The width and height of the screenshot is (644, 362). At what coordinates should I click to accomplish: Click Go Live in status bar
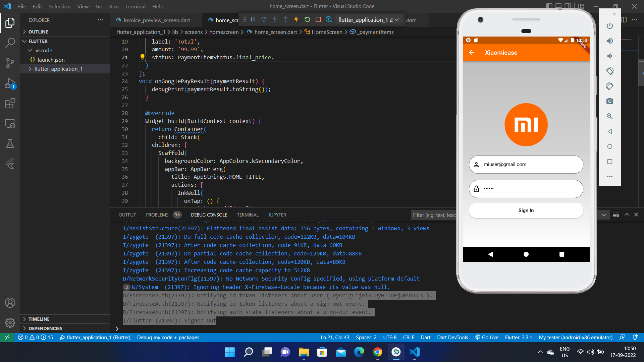487,338
